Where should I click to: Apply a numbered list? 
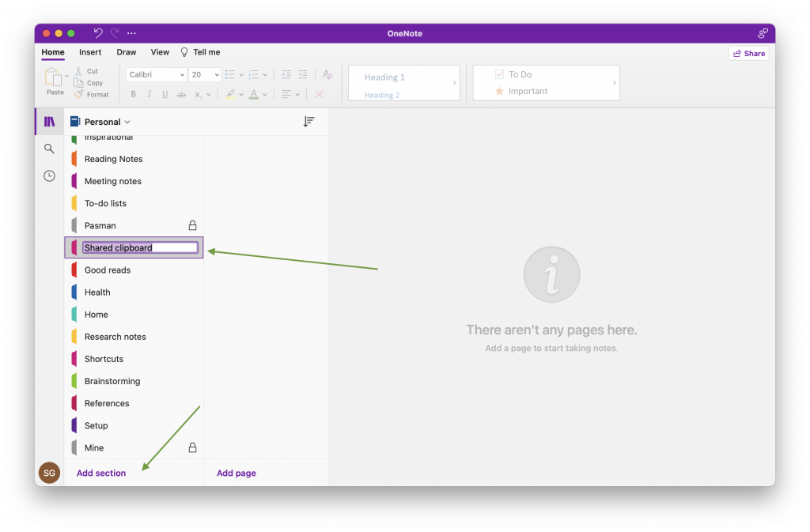point(253,75)
